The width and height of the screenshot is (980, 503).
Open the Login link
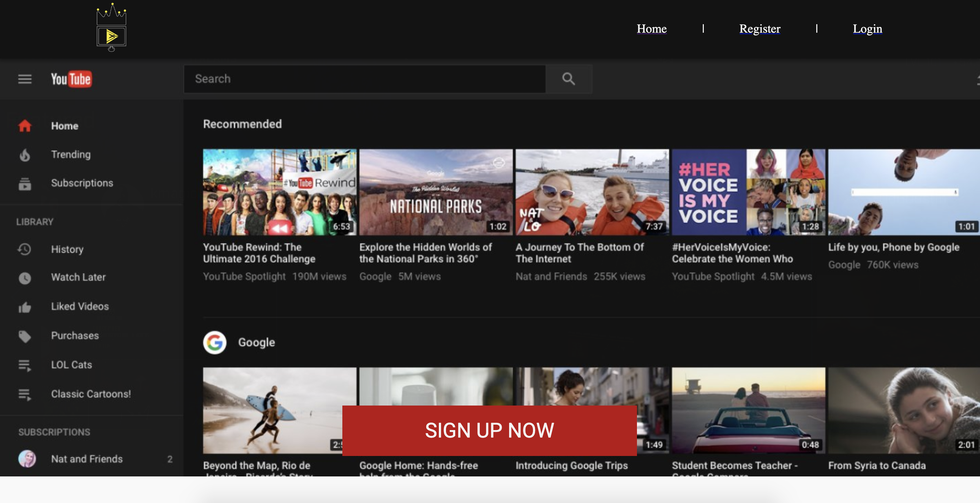(867, 29)
